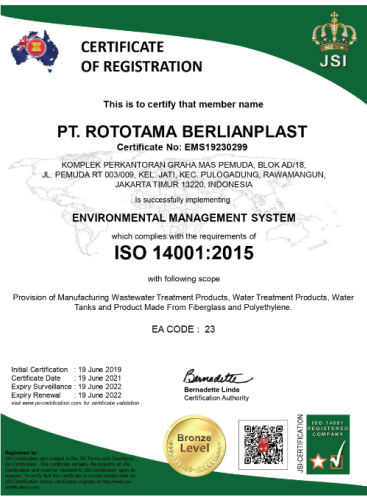Click Certificate of Registration heading
Screen dimensions: 367x500
pyautogui.click(x=142, y=57)
